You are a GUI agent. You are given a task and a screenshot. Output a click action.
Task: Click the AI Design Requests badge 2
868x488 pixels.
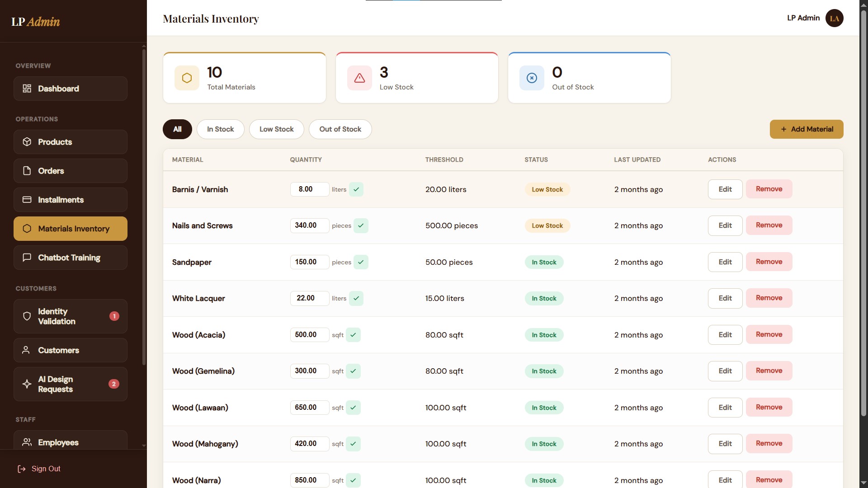[x=114, y=384]
